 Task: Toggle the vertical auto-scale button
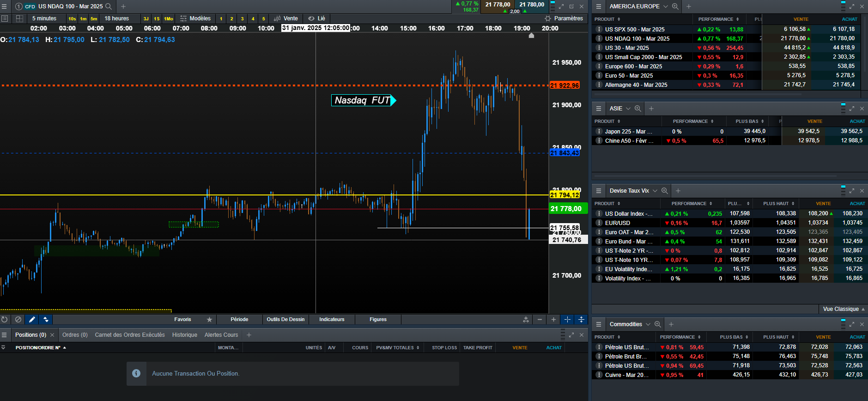(x=581, y=319)
